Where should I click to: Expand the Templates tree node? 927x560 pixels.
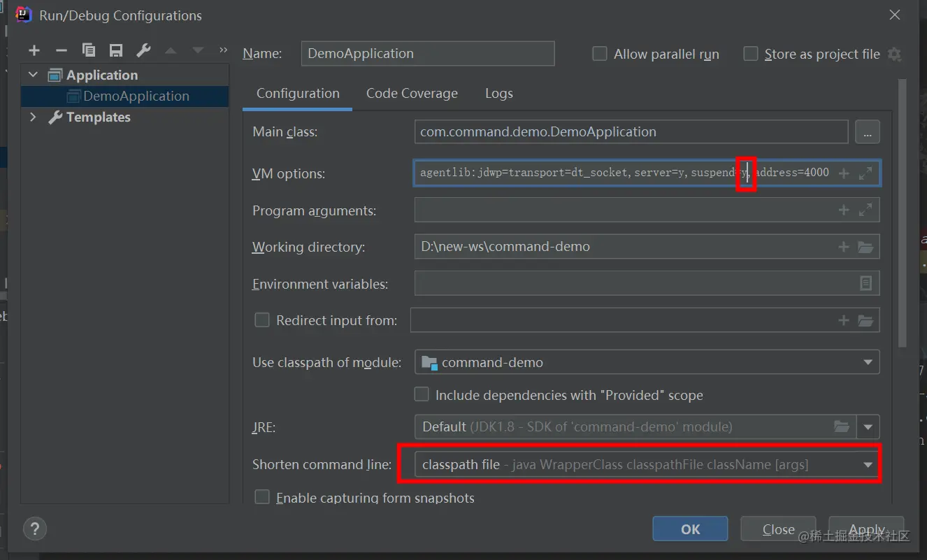[33, 117]
